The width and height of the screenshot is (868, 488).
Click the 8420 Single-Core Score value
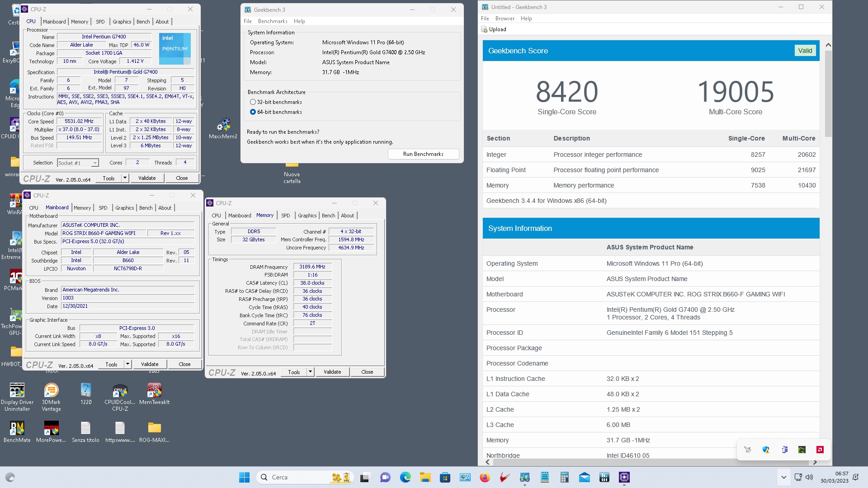coord(567,92)
